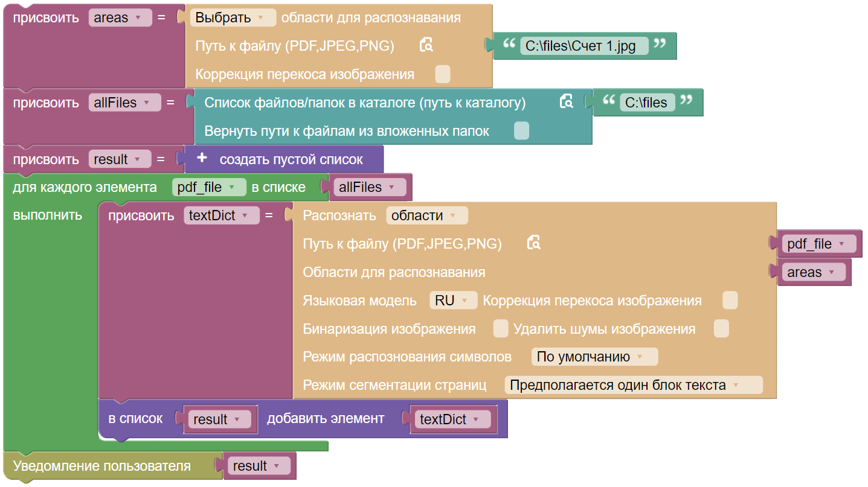Tick 'Вернуть пути к файлам из вложенных папок'
Viewport: 868px width, 487px height.
coord(521,131)
